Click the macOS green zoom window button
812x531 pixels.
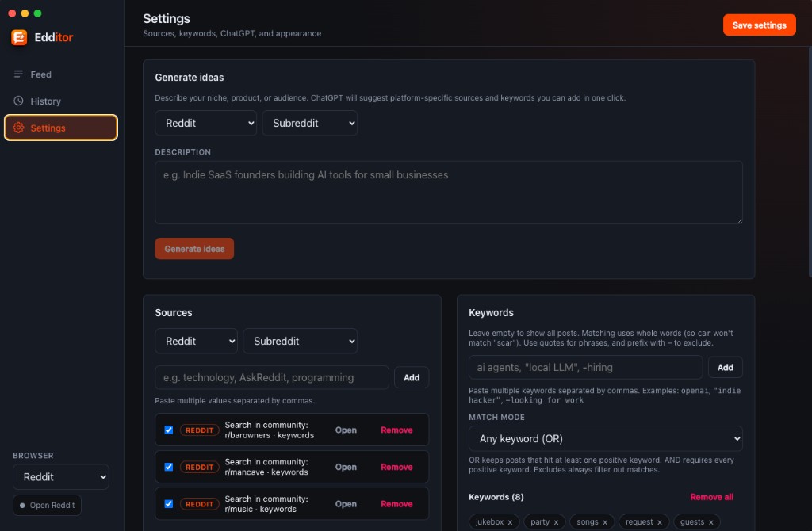pyautogui.click(x=37, y=13)
